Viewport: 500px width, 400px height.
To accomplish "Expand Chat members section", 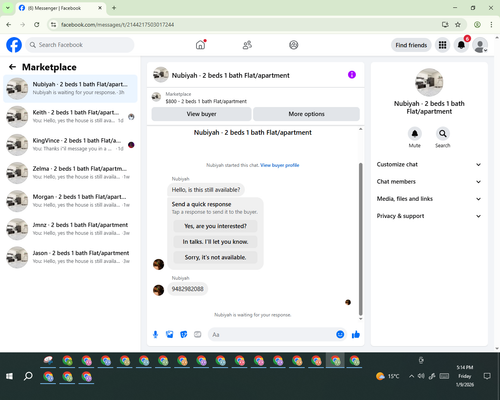I will click(x=429, y=182).
